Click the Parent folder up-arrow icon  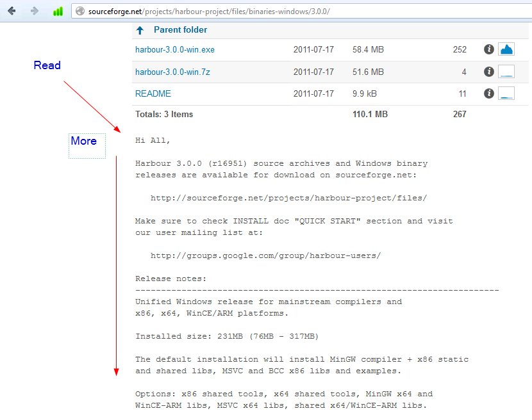tap(140, 30)
